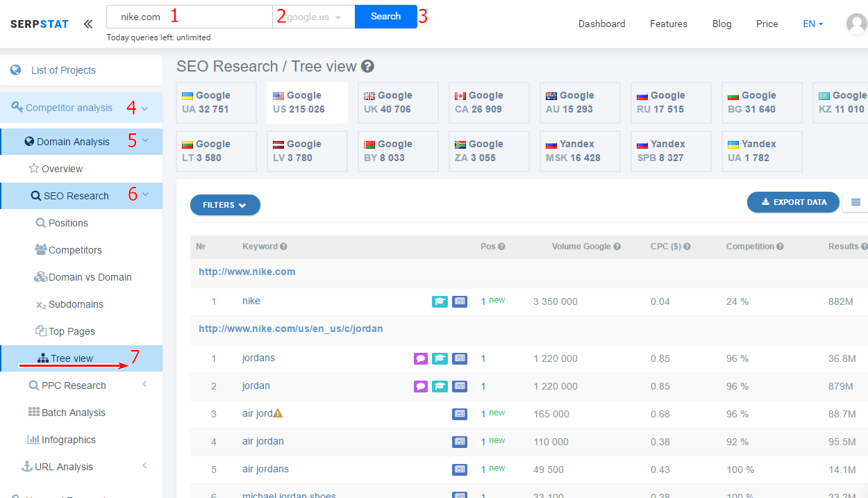Open Dashboard in top navigation

click(601, 24)
